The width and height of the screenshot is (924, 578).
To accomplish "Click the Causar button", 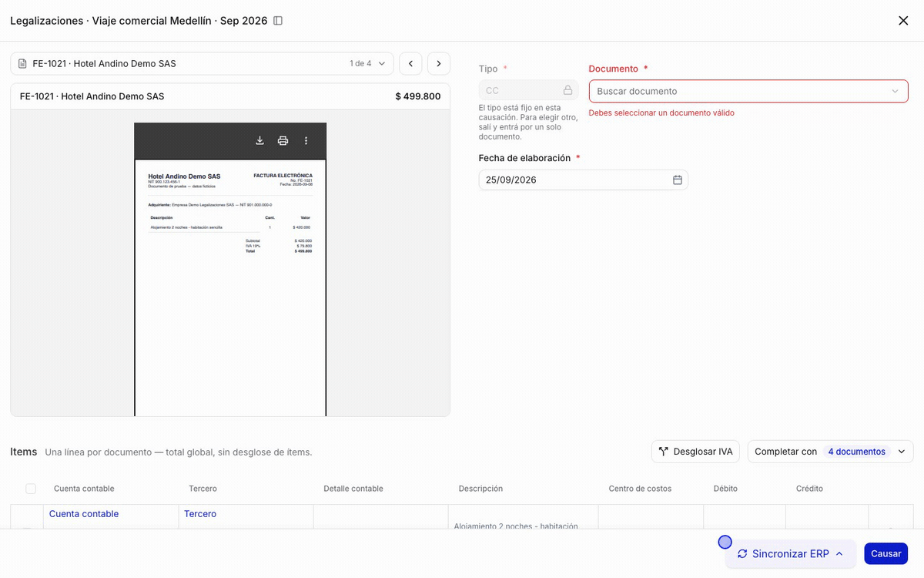I will 885,553.
